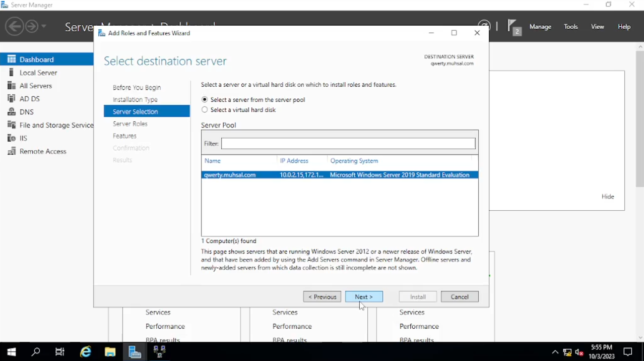Sort server pool by IP Address column
This screenshot has height=361, width=644.
click(294, 161)
